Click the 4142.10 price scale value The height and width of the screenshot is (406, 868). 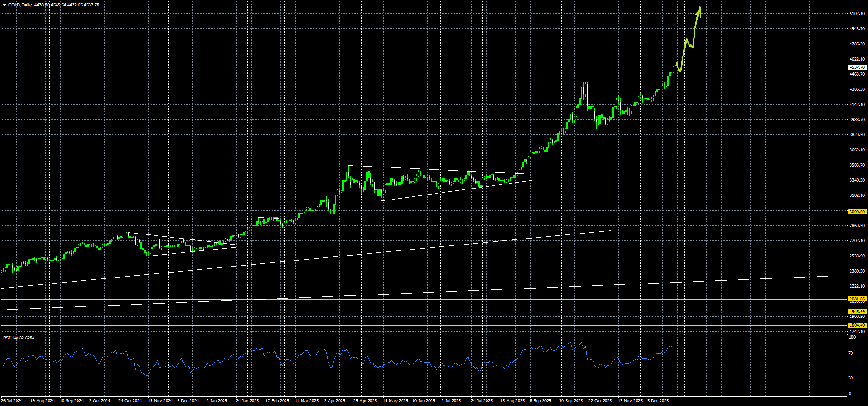[x=857, y=105]
